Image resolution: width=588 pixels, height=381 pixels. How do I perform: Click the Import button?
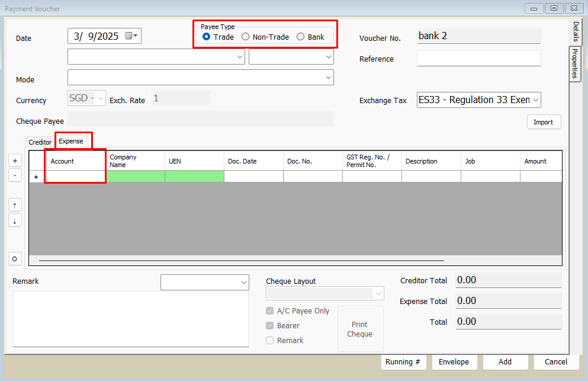(543, 122)
